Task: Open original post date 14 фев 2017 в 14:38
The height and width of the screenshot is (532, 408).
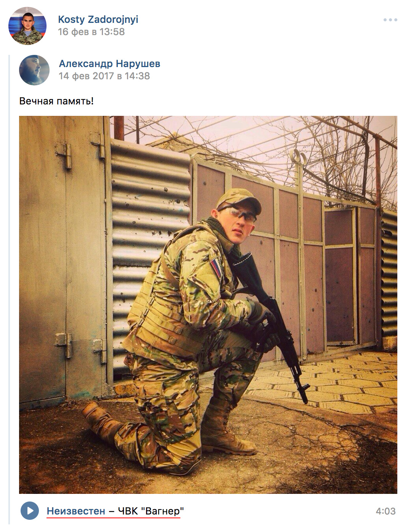Action: tap(104, 76)
